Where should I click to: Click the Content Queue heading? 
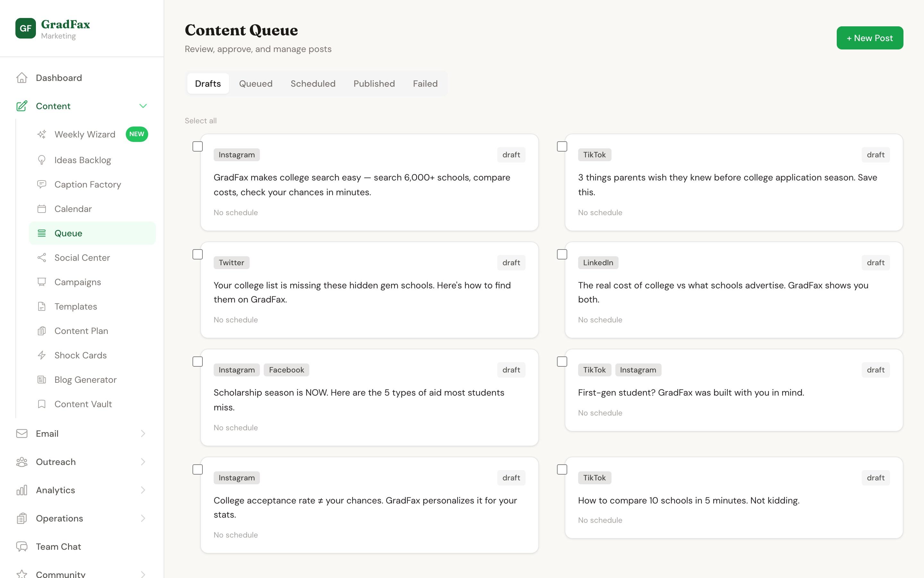[x=241, y=30]
